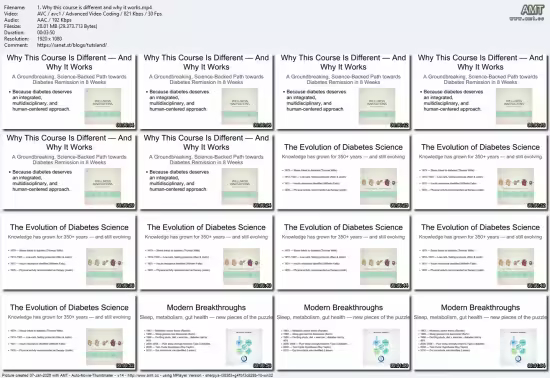This screenshot has height=378, width=550.
Task: Click the footer line 'Picture created ... with AMT - Auto-Movie-Thumbnailer'
Action: point(138,375)
